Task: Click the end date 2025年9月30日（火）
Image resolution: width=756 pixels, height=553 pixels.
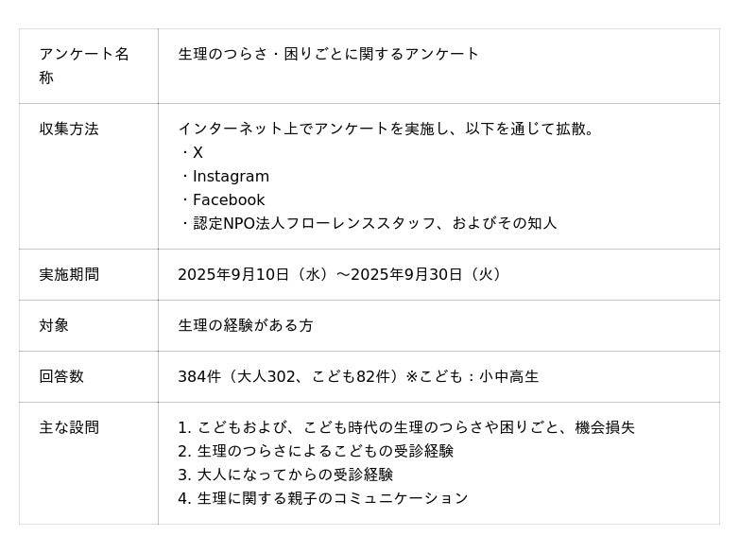Action: pos(428,275)
